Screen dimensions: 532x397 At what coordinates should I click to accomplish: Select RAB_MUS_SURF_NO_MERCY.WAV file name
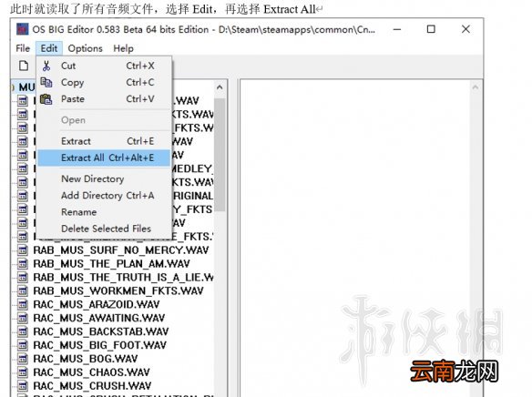click(121, 250)
